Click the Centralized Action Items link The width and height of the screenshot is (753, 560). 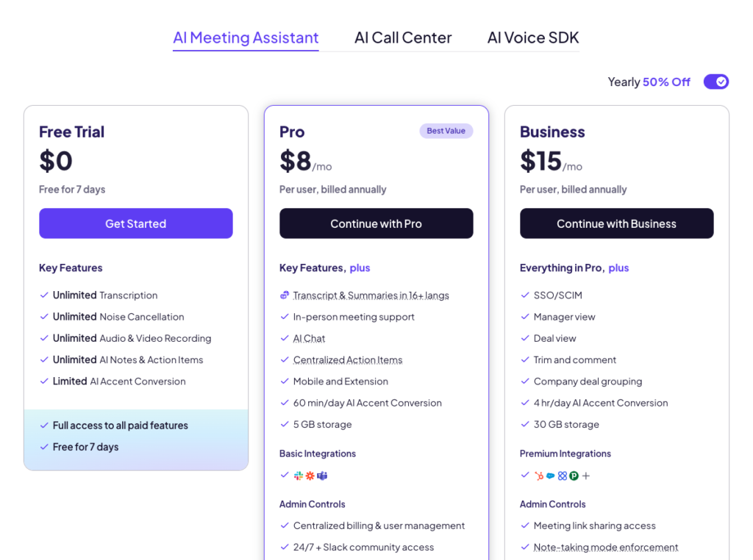[x=348, y=360]
